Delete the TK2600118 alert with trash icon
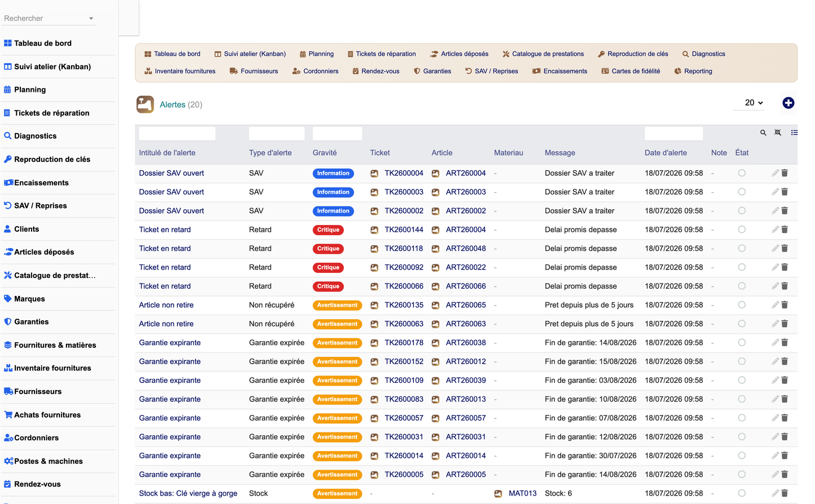 pos(785,249)
